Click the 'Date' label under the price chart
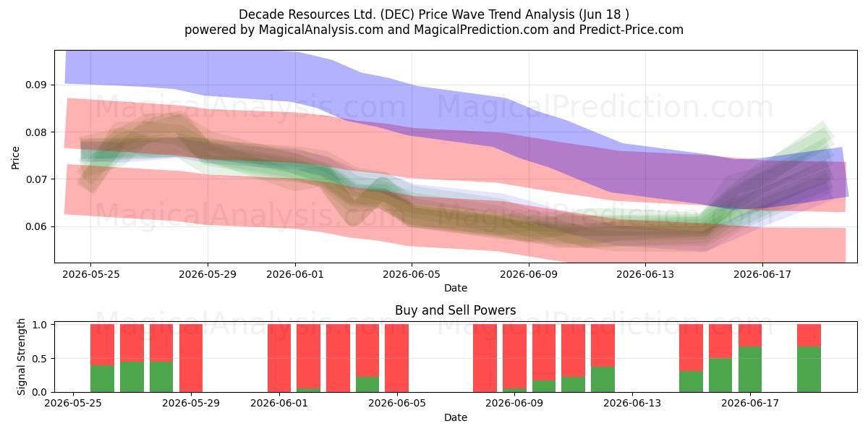868x434 pixels. 456,288
